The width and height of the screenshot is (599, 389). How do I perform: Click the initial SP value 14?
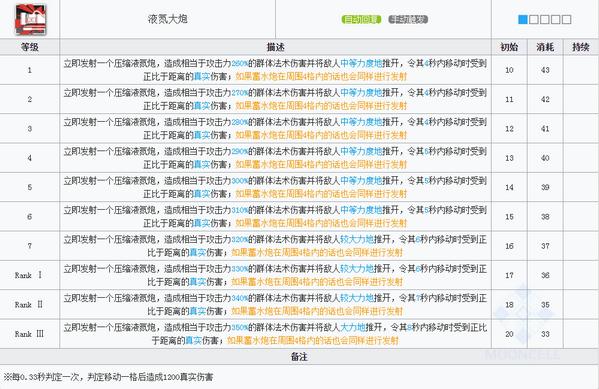click(x=509, y=188)
